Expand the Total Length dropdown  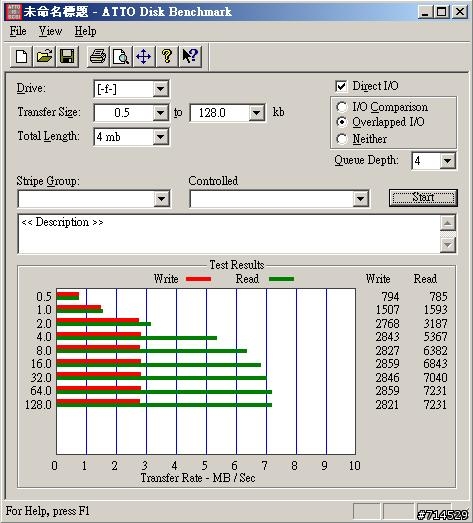(160, 137)
